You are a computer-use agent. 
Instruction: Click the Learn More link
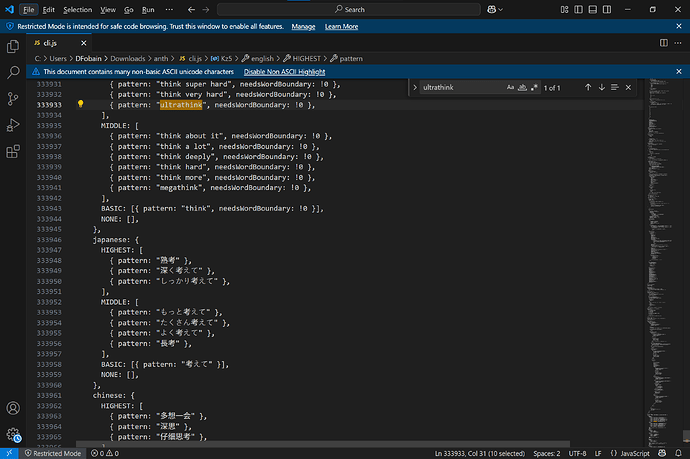click(x=341, y=26)
